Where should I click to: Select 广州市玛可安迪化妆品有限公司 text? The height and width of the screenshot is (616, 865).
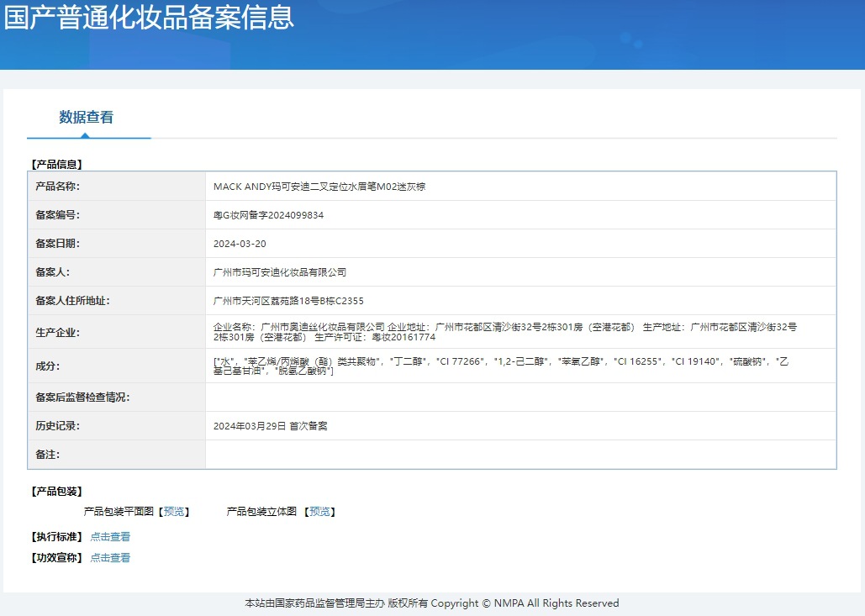pos(280,272)
